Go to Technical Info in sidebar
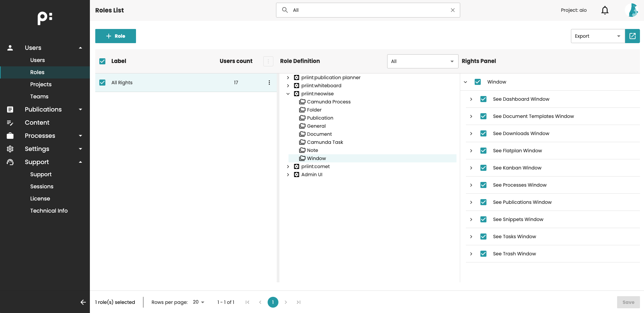The image size is (644, 313). pos(49,211)
